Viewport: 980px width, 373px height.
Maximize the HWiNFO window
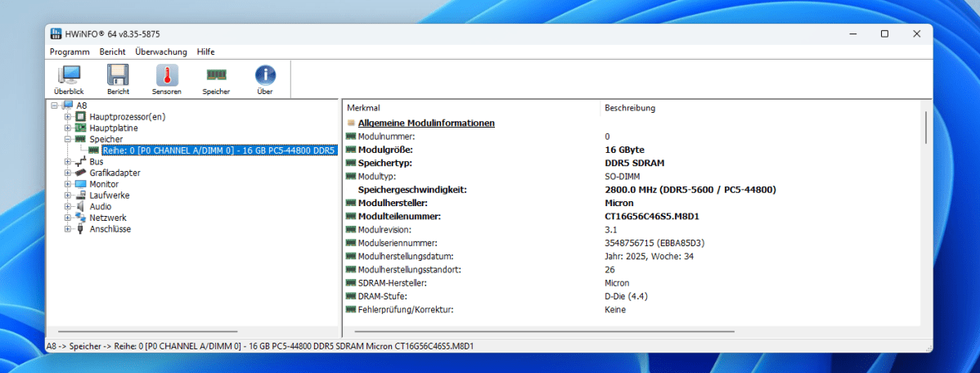tap(884, 34)
